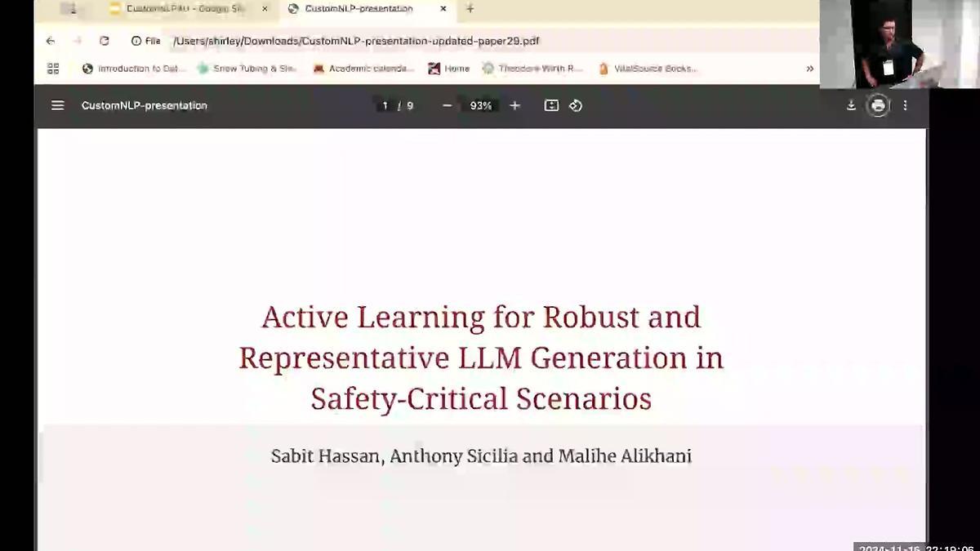Image resolution: width=980 pixels, height=551 pixels.
Task: Click the 93% zoom level field
Action: point(481,105)
